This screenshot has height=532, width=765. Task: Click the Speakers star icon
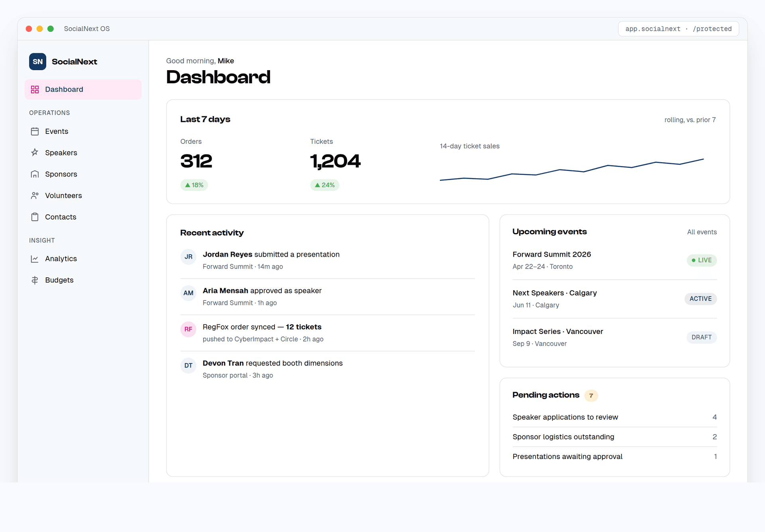(35, 153)
